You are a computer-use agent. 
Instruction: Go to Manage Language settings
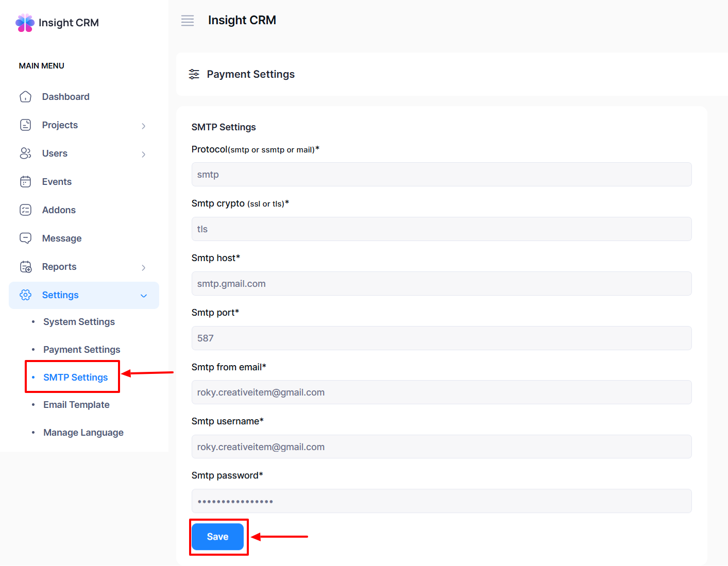pos(83,433)
